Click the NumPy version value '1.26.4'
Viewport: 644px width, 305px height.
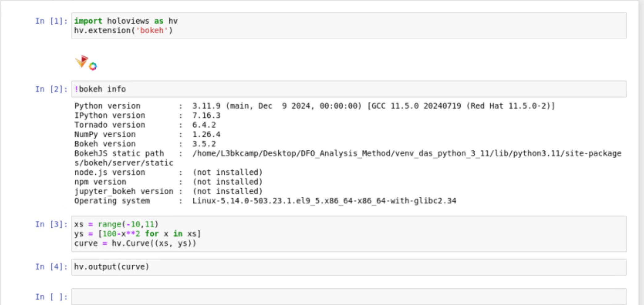click(x=206, y=135)
